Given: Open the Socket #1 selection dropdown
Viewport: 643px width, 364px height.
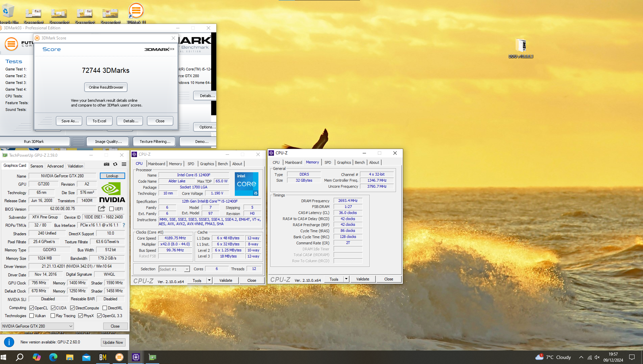Looking at the screenshot, I should pos(174,269).
